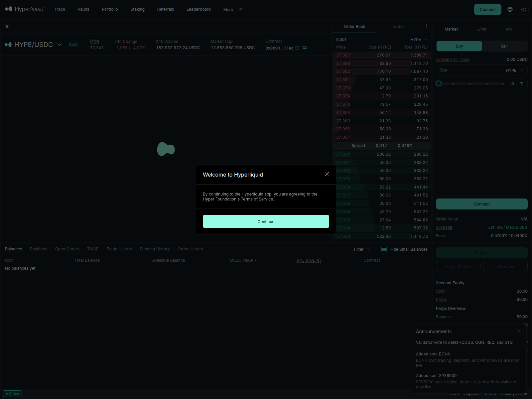
Task: Open the Staking page
Action: pos(137,9)
